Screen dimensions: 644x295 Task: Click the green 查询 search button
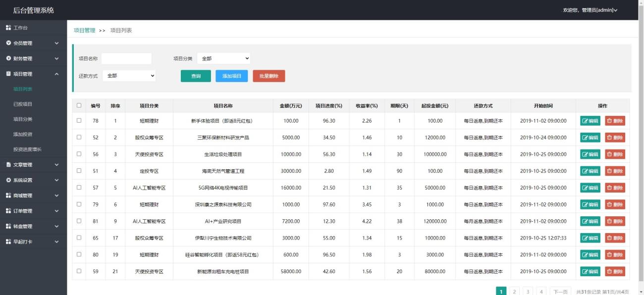coord(196,76)
